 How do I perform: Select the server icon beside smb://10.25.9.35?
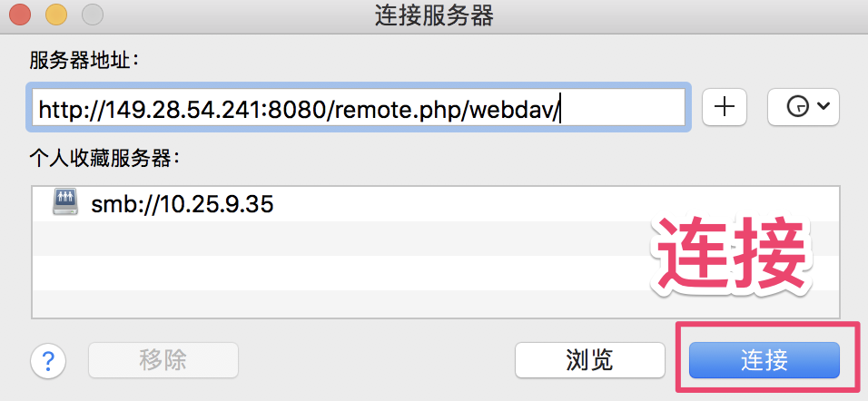click(65, 204)
